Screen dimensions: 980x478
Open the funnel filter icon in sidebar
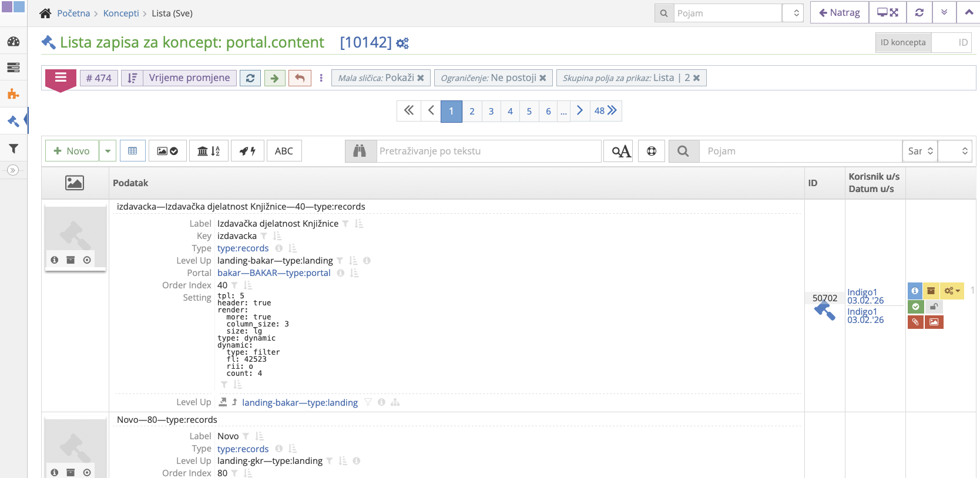(13, 149)
